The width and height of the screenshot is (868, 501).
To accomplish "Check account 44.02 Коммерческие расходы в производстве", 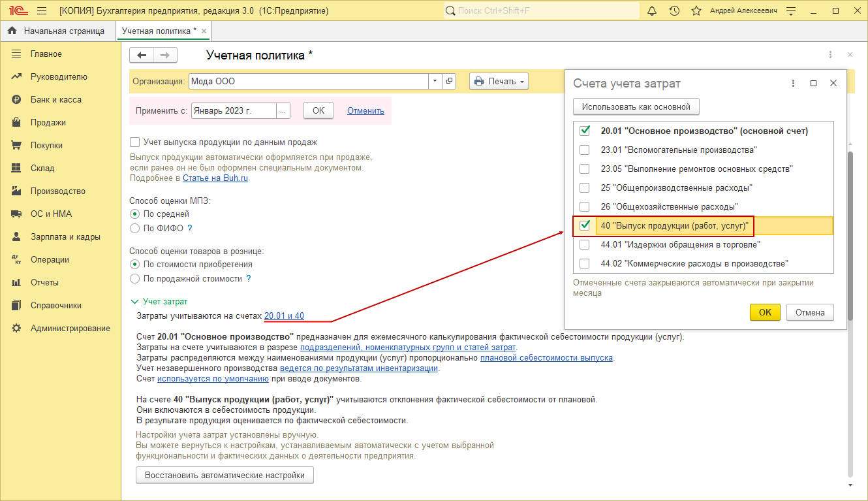I will (585, 263).
